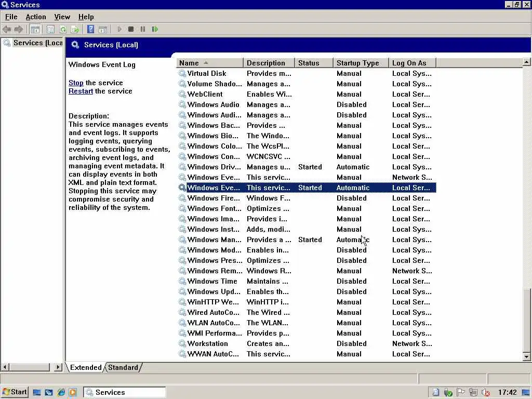Select the WWAN AutoConfig service row
Screen dimensions: 532x399
point(307,354)
